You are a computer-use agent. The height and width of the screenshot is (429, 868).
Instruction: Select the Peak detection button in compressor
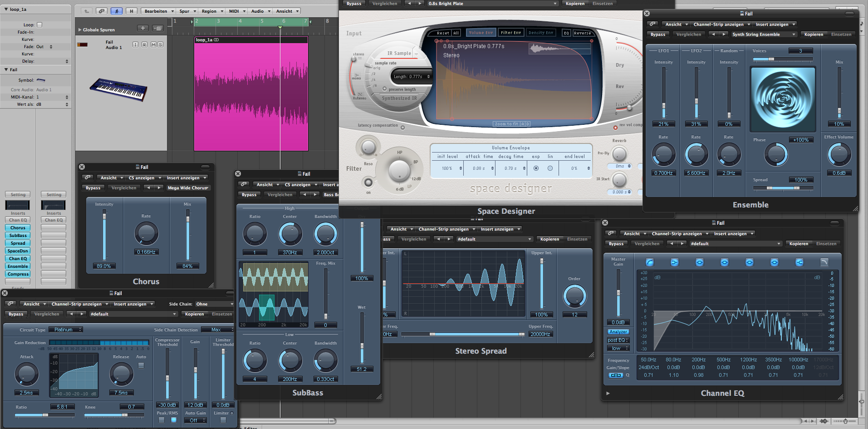coord(162,420)
